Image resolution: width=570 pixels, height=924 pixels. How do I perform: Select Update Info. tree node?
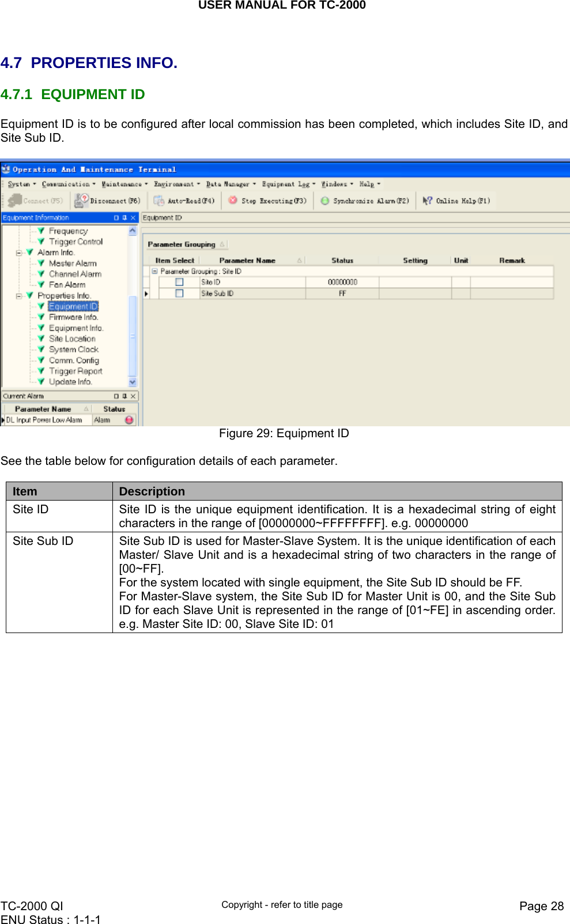(x=70, y=382)
